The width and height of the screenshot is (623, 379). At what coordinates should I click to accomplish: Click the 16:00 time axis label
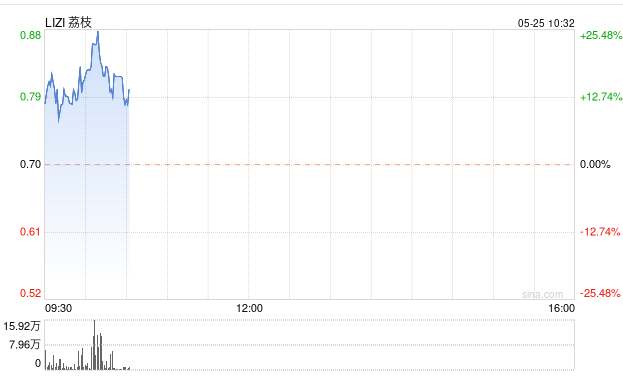click(561, 308)
